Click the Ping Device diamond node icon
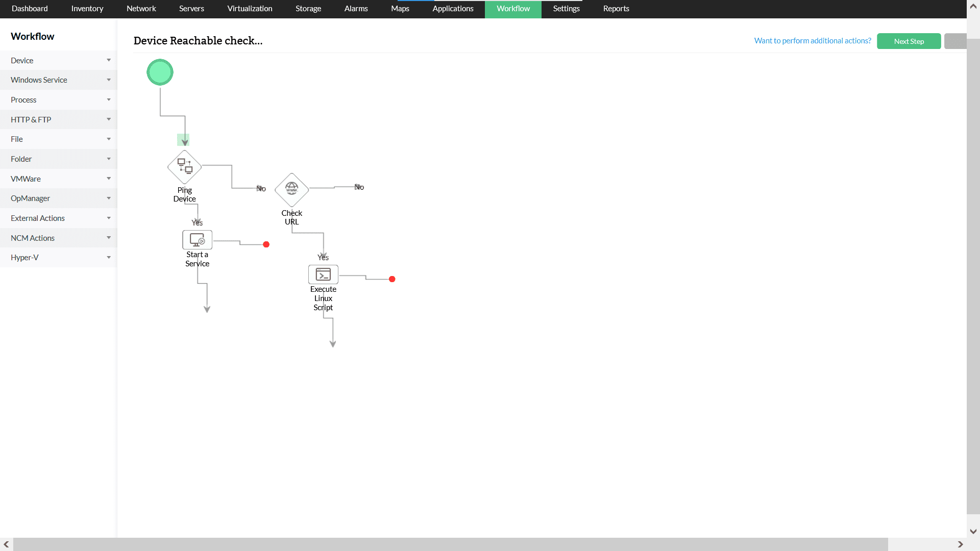This screenshot has width=980, height=551. coord(184,167)
